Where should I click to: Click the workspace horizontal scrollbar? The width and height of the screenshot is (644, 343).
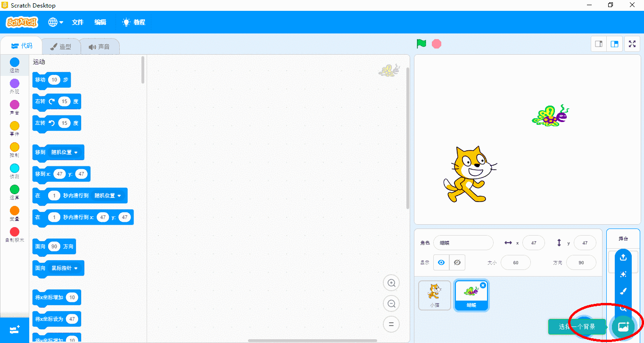313,340
